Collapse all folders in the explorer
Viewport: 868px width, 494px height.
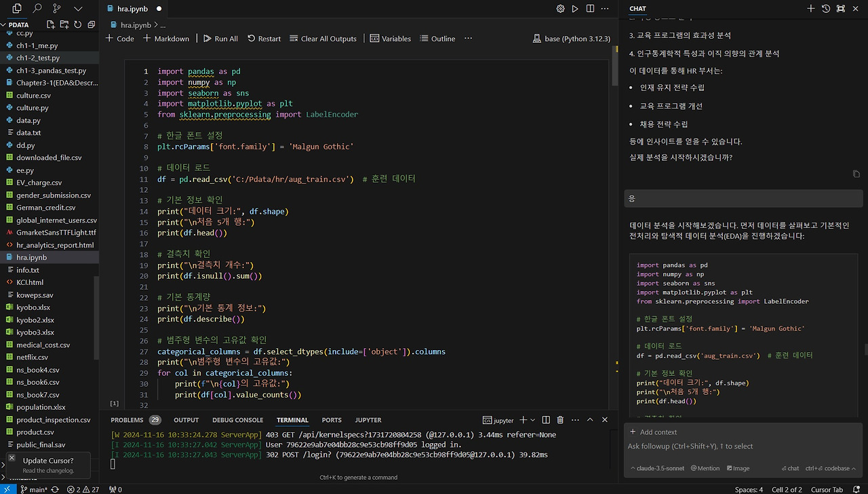tap(90, 24)
